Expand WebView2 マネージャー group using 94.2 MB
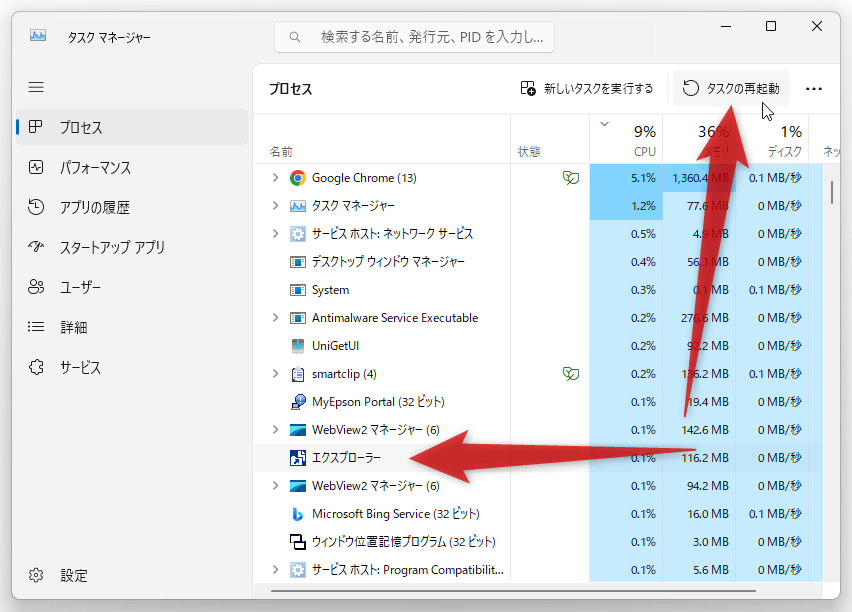Screen dimensions: 852x612 275,486
